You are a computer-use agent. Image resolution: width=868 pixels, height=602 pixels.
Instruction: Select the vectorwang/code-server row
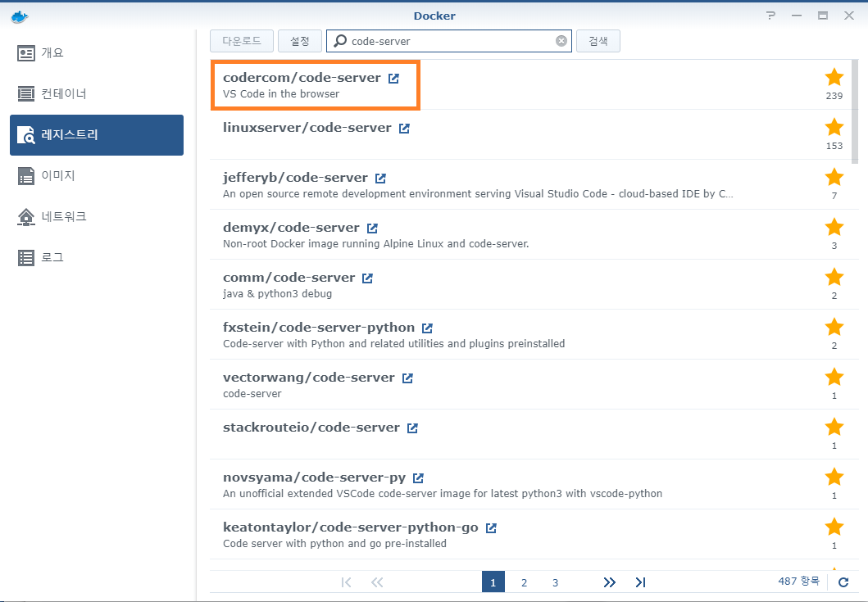click(530, 384)
